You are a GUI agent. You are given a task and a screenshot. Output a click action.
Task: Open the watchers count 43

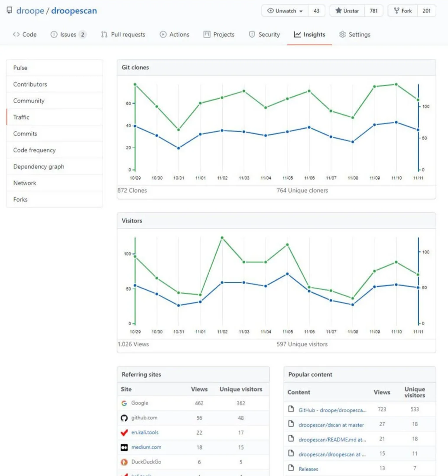pos(316,11)
